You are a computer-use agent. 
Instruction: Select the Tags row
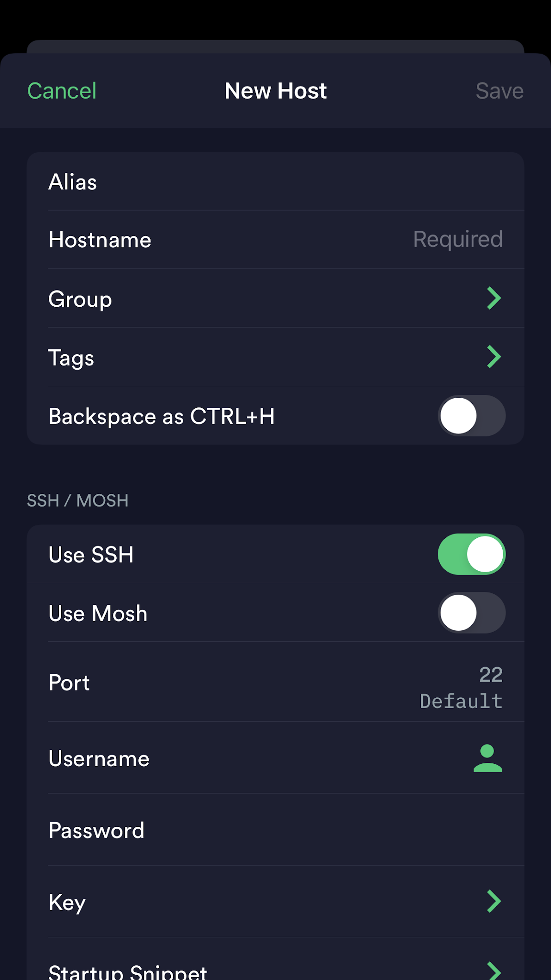(x=72, y=358)
